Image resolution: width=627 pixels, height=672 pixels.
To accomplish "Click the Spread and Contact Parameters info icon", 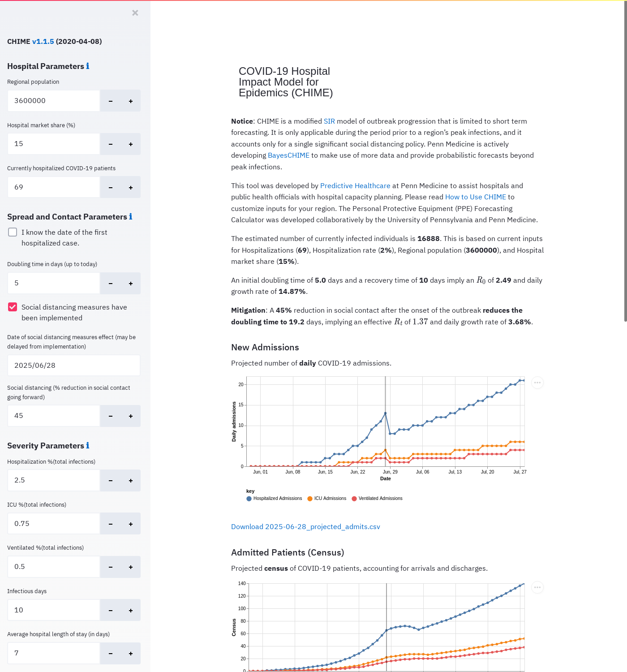I will pyautogui.click(x=131, y=217).
